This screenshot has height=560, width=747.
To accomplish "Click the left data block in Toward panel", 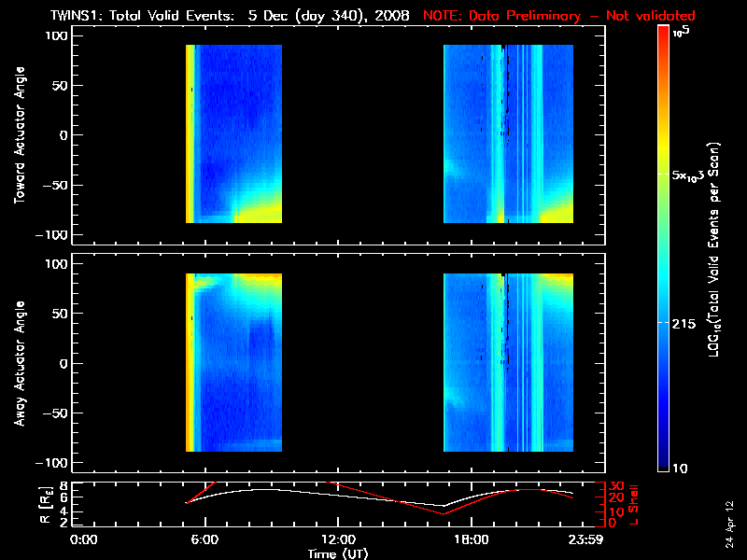I will click(x=234, y=133).
